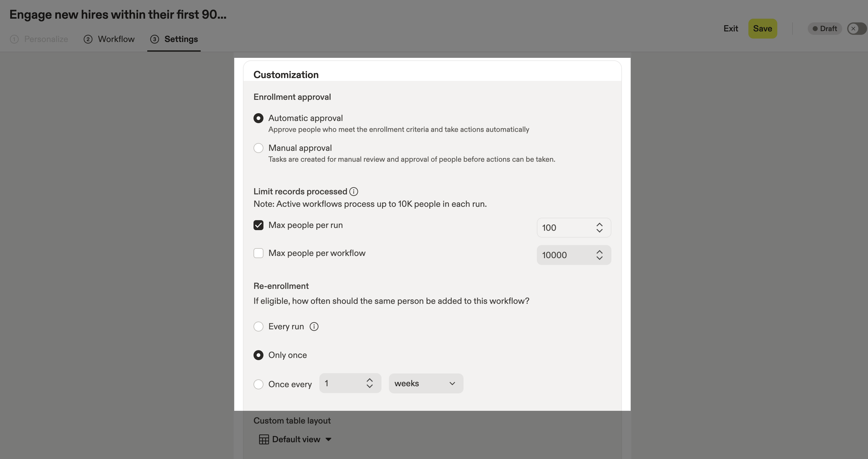Uncheck the Max people per run checkbox

[258, 225]
